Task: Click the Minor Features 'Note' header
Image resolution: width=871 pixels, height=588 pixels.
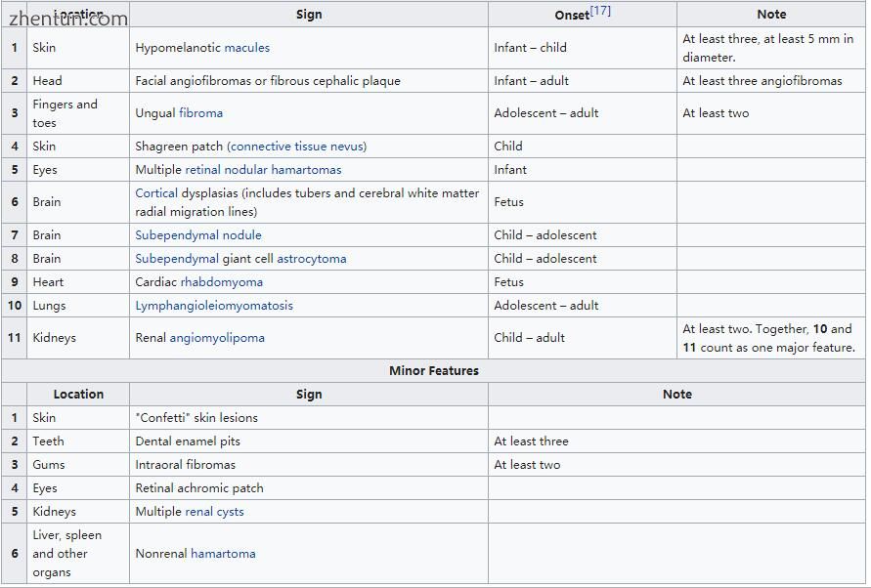Action: (x=677, y=395)
